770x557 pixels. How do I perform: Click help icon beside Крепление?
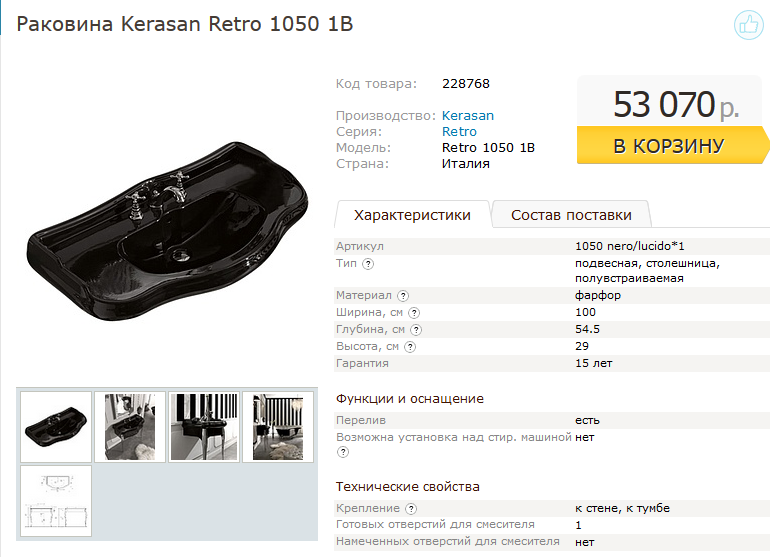pos(411,509)
